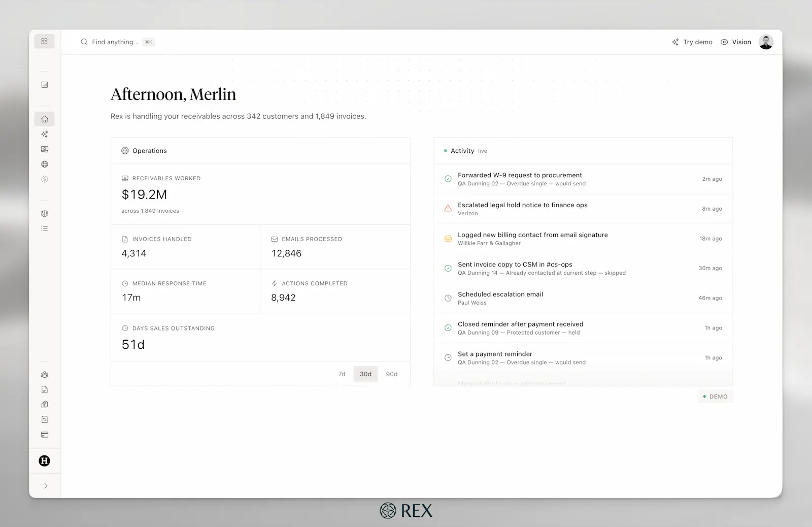Image resolution: width=812 pixels, height=527 pixels.
Task: Select the Home sidebar icon
Action: (44, 119)
